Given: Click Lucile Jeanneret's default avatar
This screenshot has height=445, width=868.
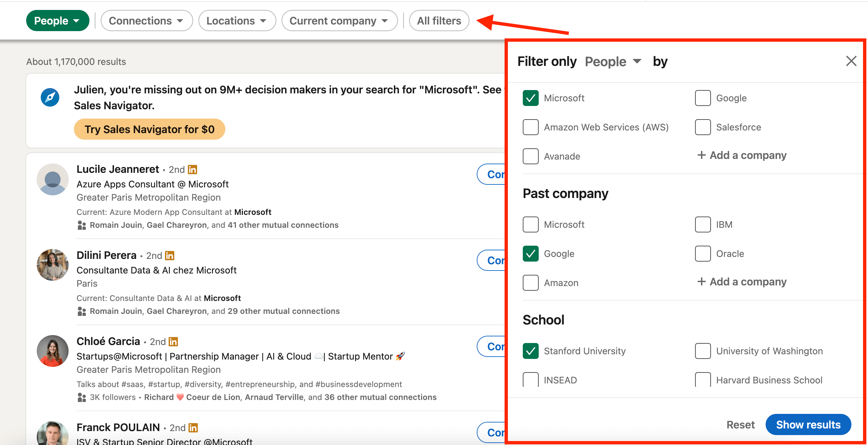Looking at the screenshot, I should [x=53, y=179].
